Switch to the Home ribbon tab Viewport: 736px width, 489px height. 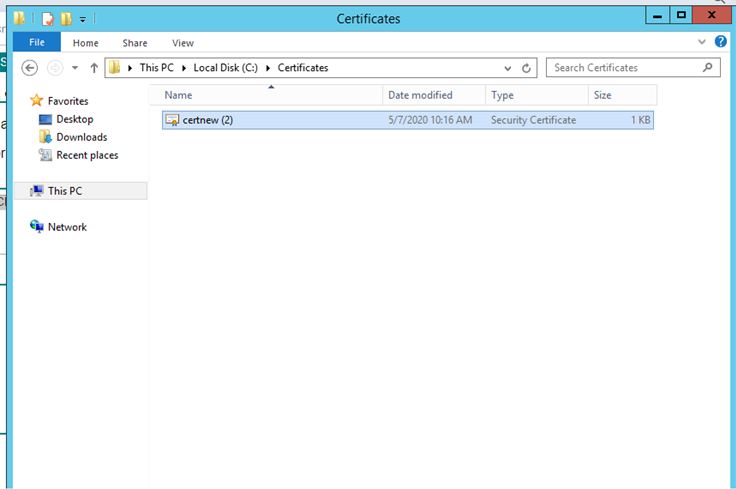tap(85, 43)
